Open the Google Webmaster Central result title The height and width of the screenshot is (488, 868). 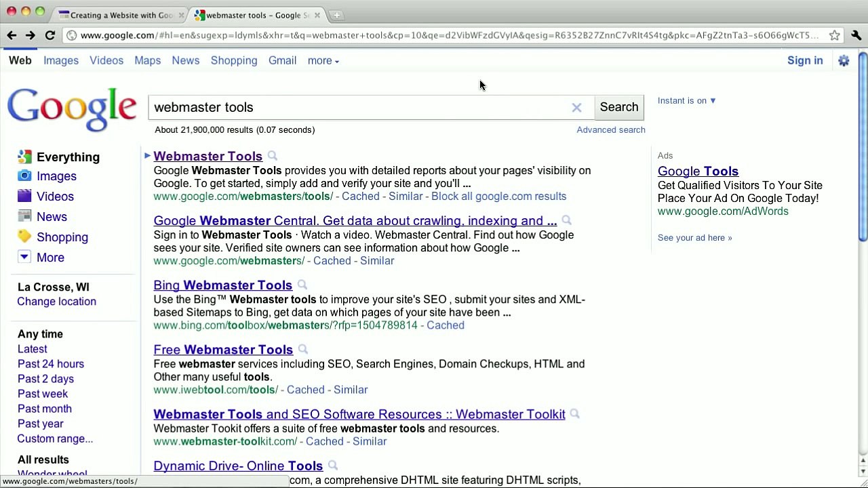[355, 221]
